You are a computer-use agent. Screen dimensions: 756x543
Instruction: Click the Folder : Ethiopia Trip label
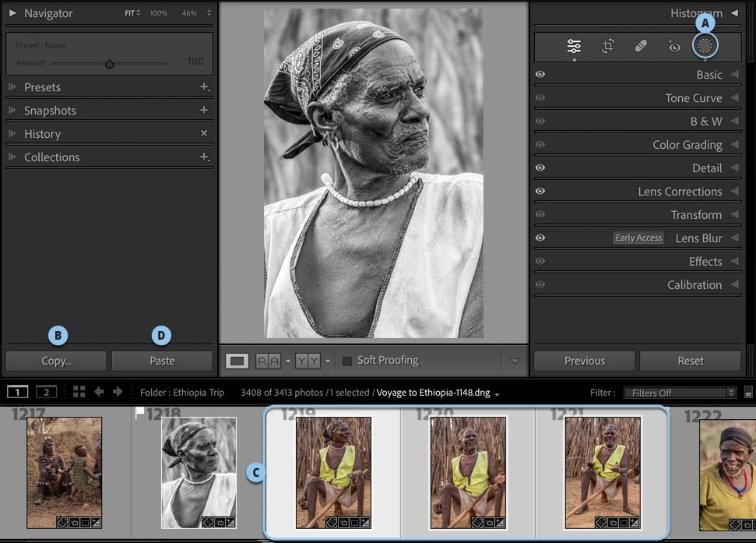click(x=182, y=393)
